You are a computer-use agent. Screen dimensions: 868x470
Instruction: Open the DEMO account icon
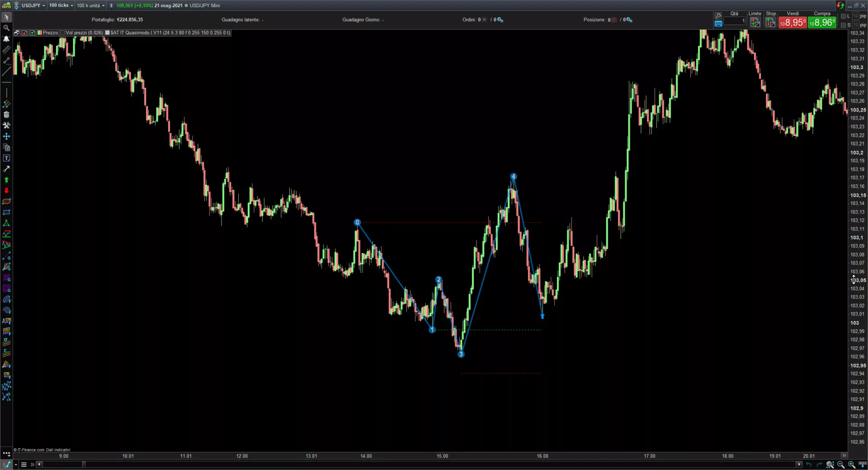point(6,5)
